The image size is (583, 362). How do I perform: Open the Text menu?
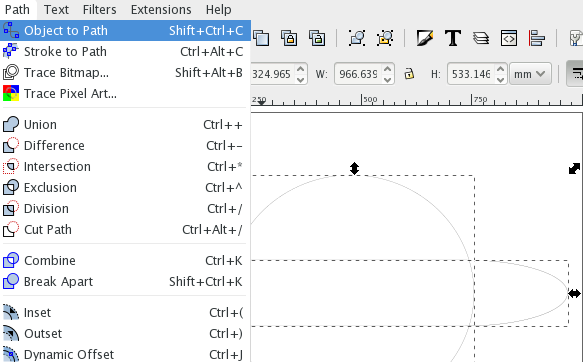click(56, 9)
